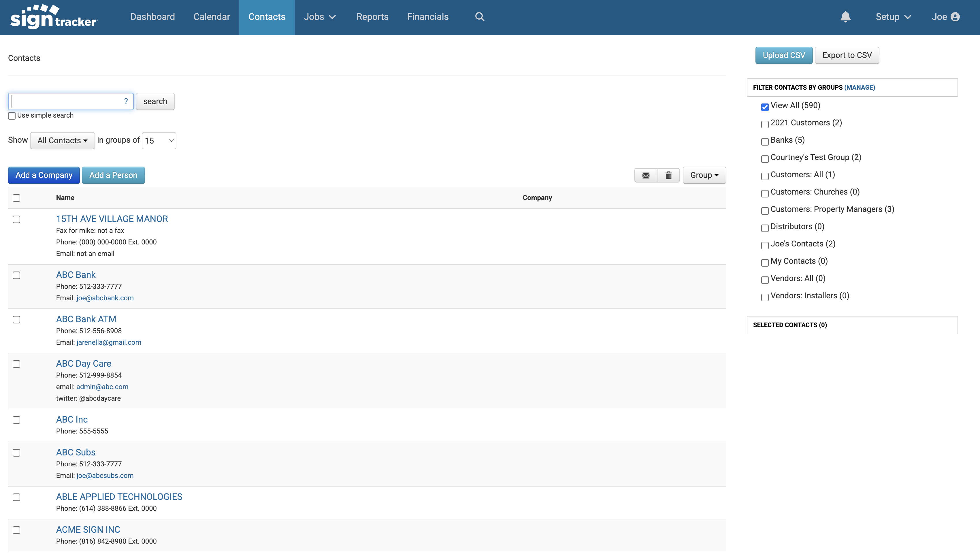980x554 pixels.
Task: Filter by 2021 Customers group
Action: click(765, 125)
